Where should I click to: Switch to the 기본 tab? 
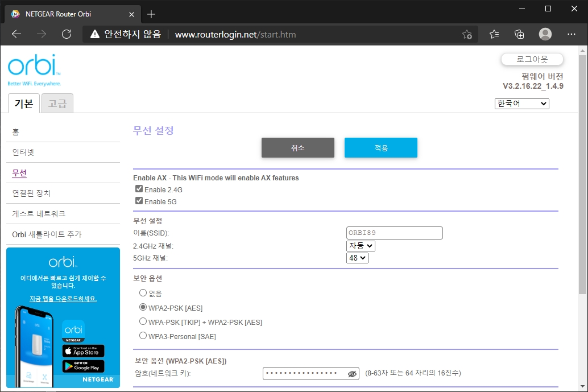pyautogui.click(x=24, y=104)
